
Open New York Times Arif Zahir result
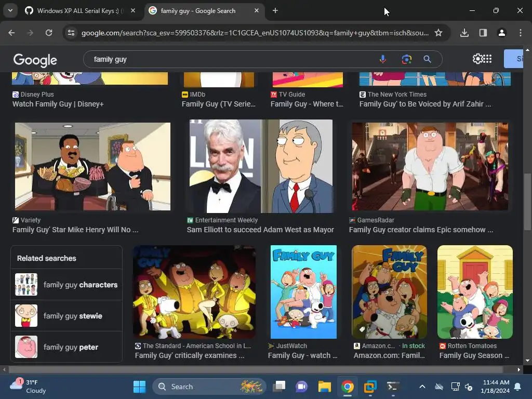pos(425,104)
